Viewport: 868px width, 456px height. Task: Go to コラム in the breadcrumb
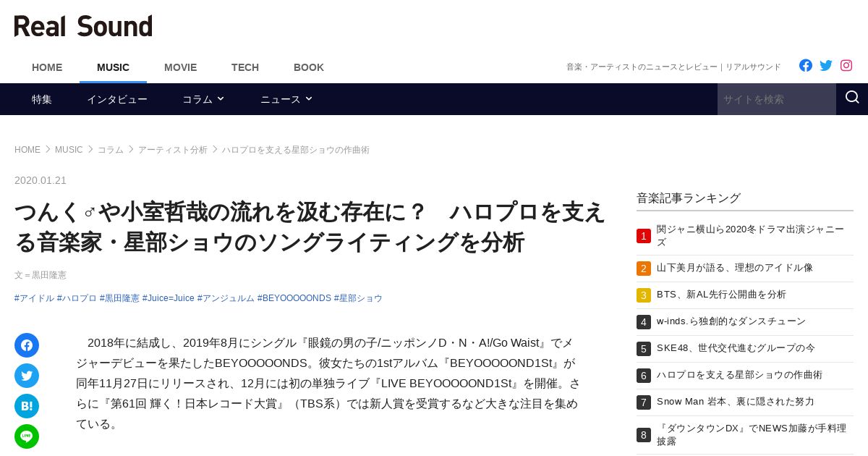pos(111,150)
